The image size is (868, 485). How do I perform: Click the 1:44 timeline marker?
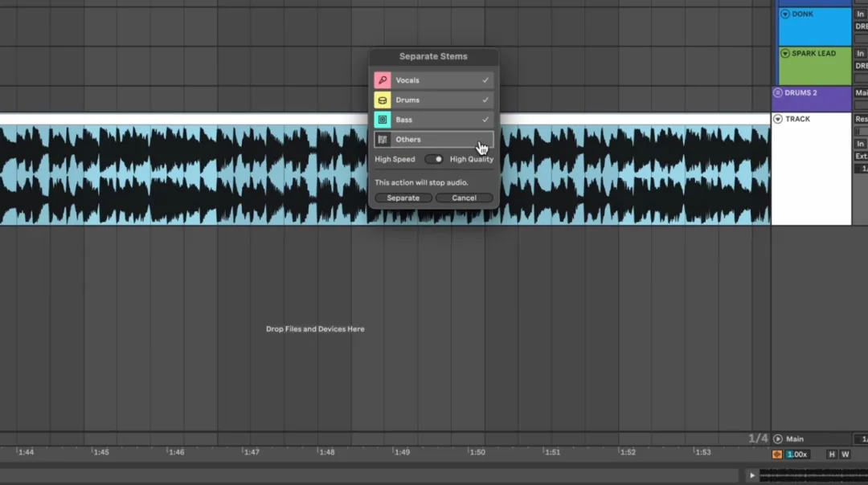pos(26,452)
